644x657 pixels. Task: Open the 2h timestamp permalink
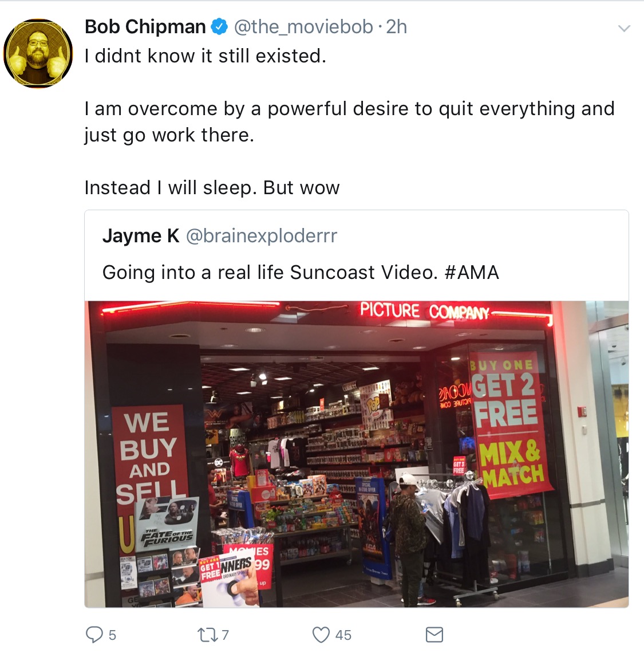coord(396,27)
